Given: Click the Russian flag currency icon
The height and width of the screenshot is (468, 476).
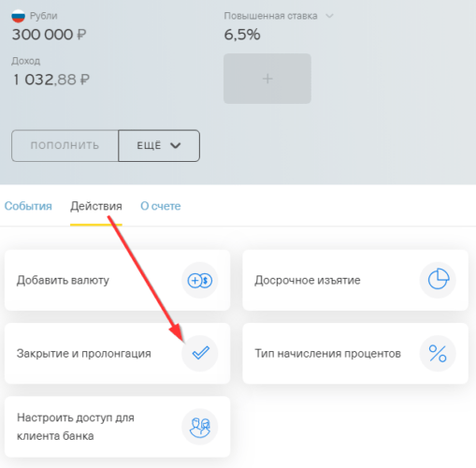Looking at the screenshot, I should (18, 16).
